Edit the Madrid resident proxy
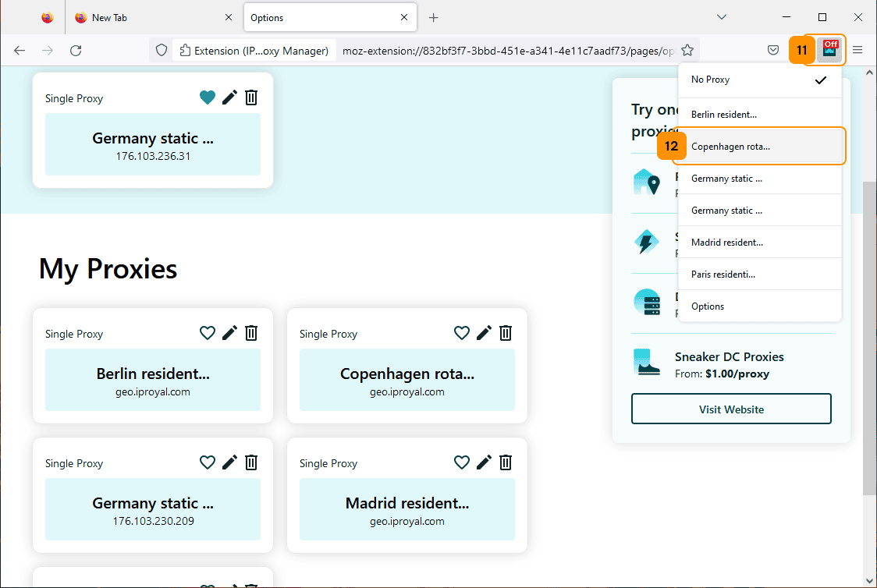Image resolution: width=877 pixels, height=588 pixels. click(x=484, y=462)
